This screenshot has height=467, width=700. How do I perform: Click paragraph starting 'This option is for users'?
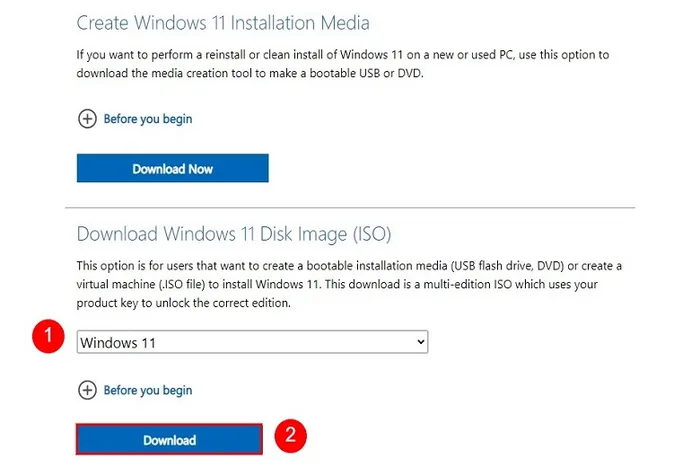(349, 284)
